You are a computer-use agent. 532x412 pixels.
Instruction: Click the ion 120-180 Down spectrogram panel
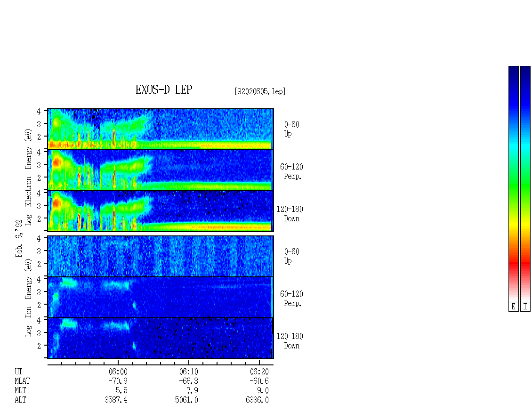161,339
